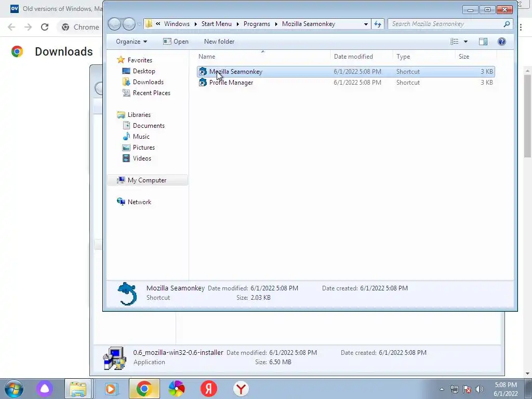
Task: Go back with Explorer back arrow
Action: click(114, 24)
